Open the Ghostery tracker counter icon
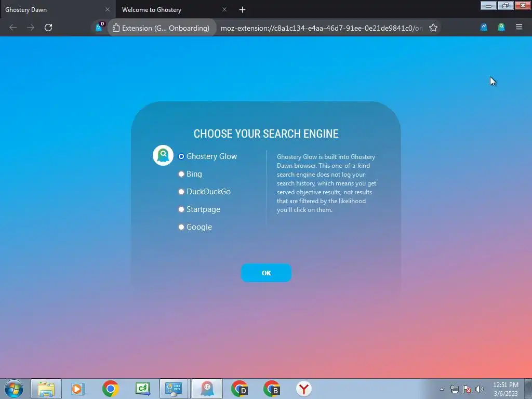This screenshot has height=399, width=532. click(99, 27)
